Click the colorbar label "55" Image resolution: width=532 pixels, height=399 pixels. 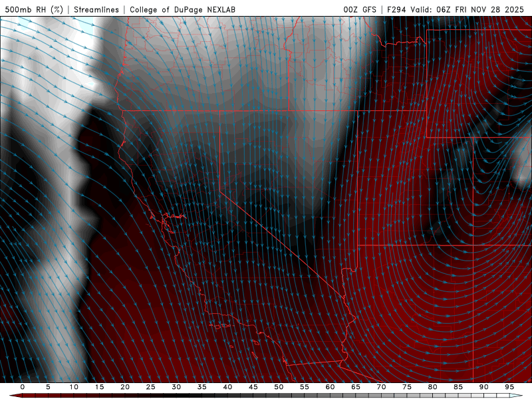tap(305, 387)
